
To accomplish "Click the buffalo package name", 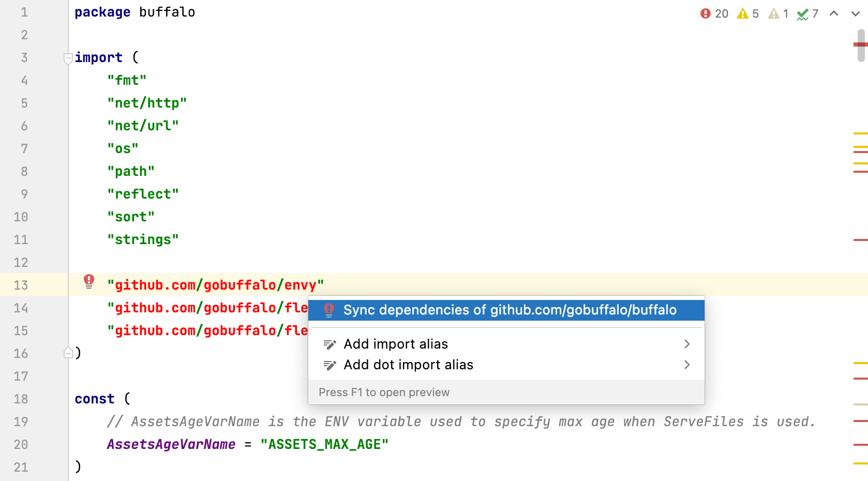I will tap(167, 12).
